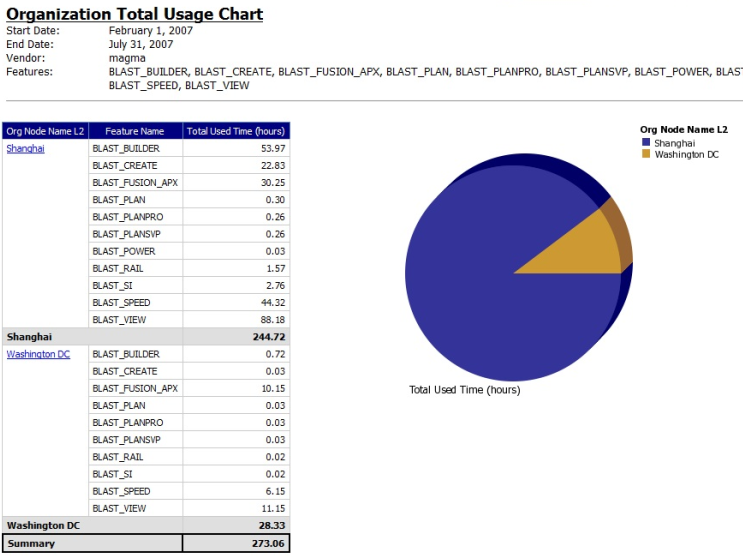Image resolution: width=743 pixels, height=560 pixels.
Task: Open the Washington DC link in the table
Action: 38,354
